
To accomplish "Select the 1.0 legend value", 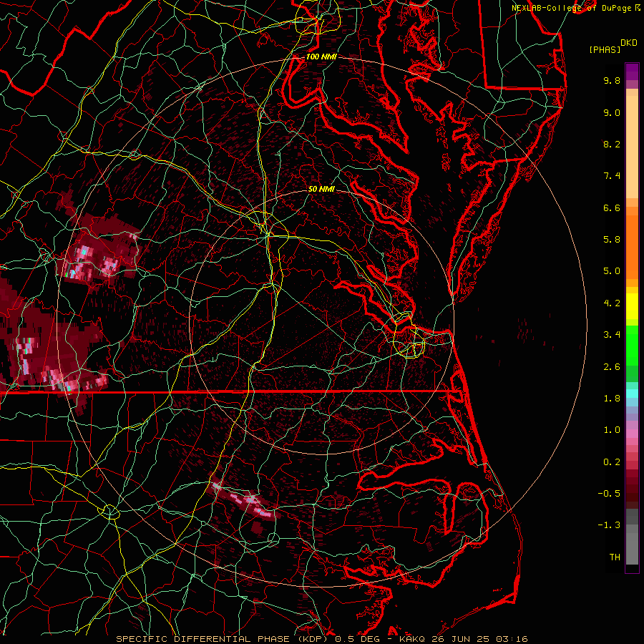I will pyautogui.click(x=612, y=430).
